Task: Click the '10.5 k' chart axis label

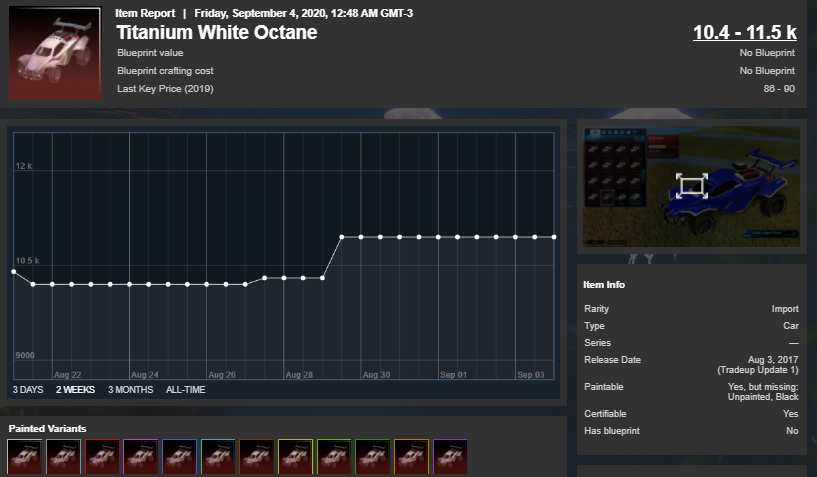Action: pos(27,261)
